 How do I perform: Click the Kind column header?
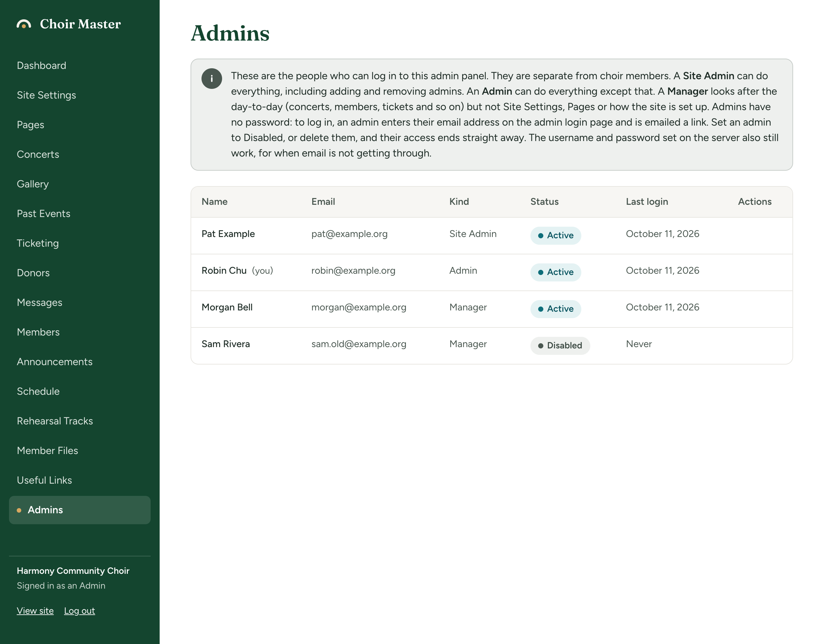(x=459, y=202)
